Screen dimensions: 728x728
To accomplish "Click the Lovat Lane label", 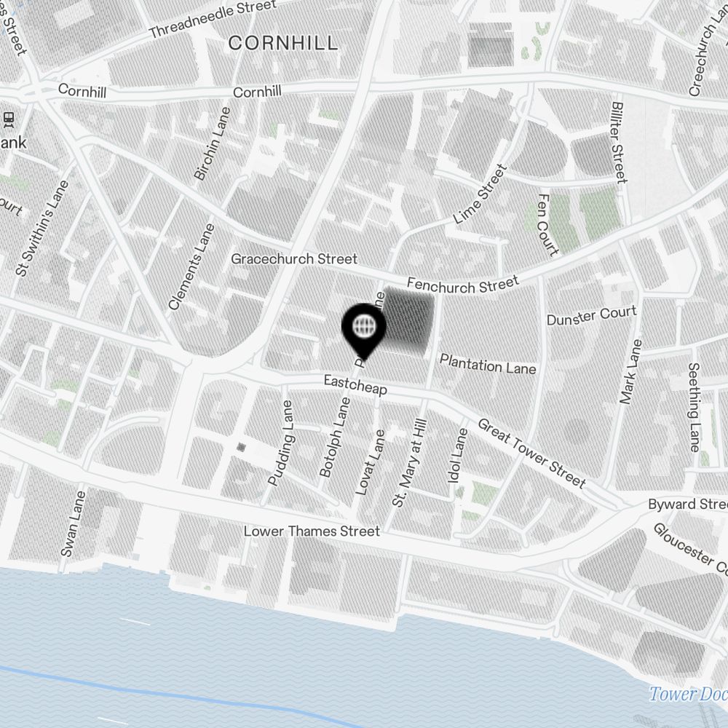I will [370, 462].
